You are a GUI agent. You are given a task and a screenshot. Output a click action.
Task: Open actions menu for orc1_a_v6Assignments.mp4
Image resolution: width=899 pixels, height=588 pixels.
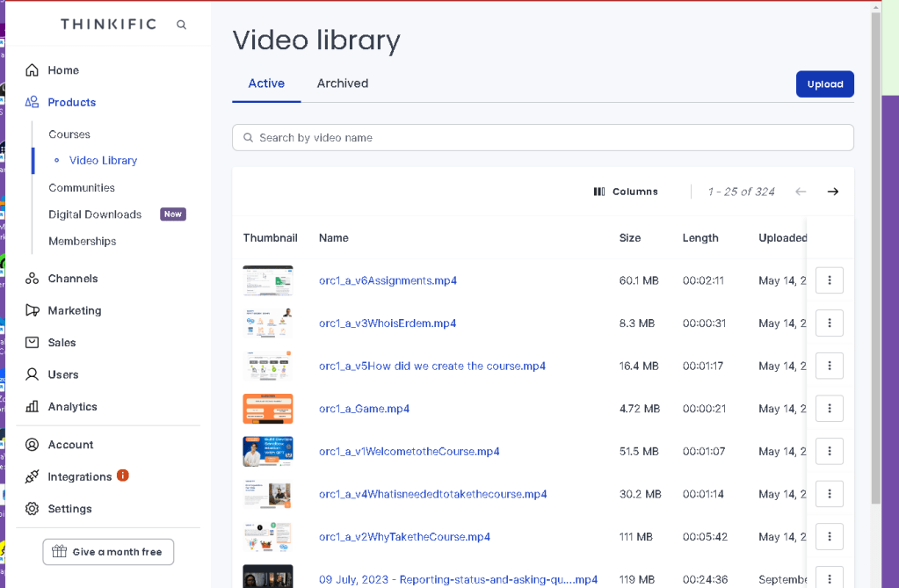coord(829,280)
